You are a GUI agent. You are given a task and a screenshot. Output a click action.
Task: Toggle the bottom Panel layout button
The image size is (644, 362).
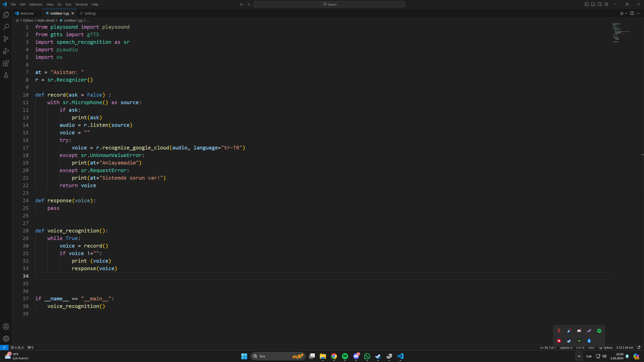pyautogui.click(x=593, y=4)
